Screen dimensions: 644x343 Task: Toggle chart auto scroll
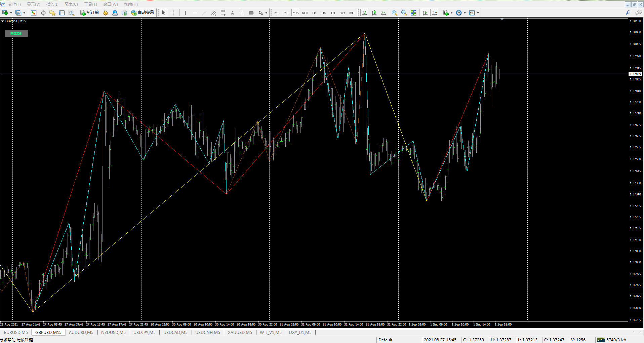tap(425, 13)
